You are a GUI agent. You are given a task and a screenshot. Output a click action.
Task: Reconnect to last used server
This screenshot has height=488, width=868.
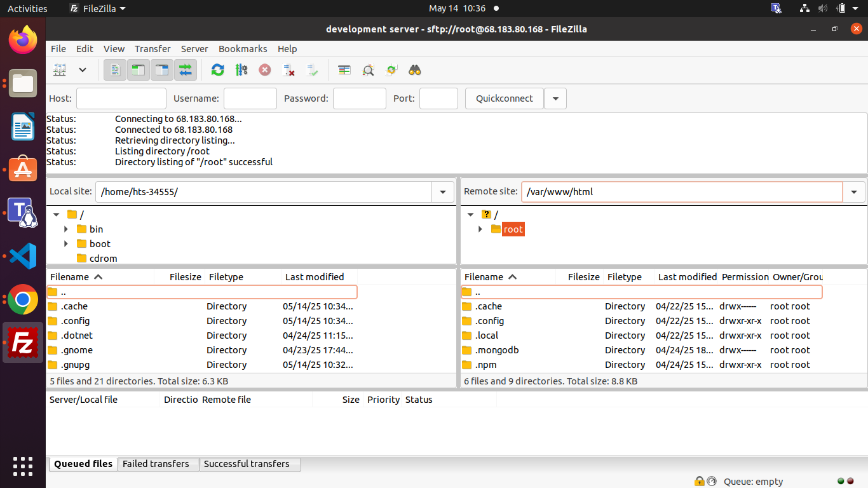tap(312, 70)
